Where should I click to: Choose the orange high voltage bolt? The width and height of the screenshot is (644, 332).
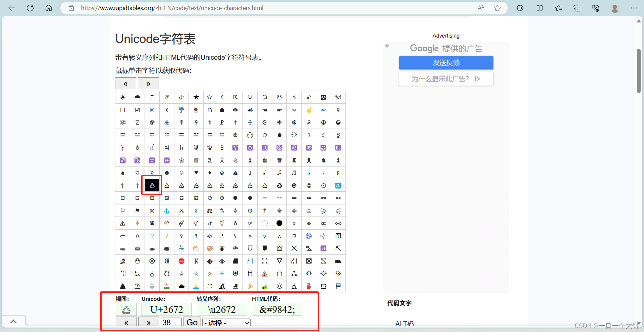(x=138, y=223)
